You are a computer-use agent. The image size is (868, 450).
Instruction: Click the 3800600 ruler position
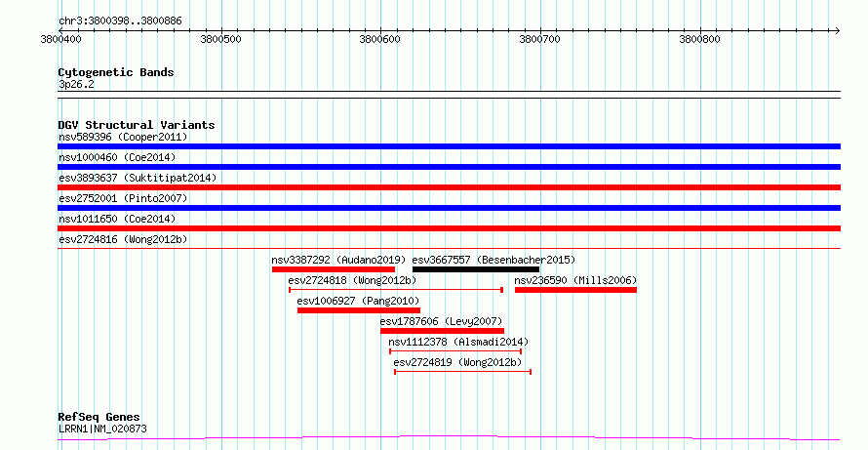click(379, 39)
